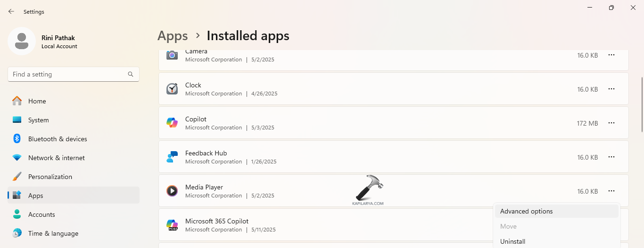This screenshot has width=644, height=248.
Task: Open the three-dot menu for Clock
Action: (x=611, y=89)
